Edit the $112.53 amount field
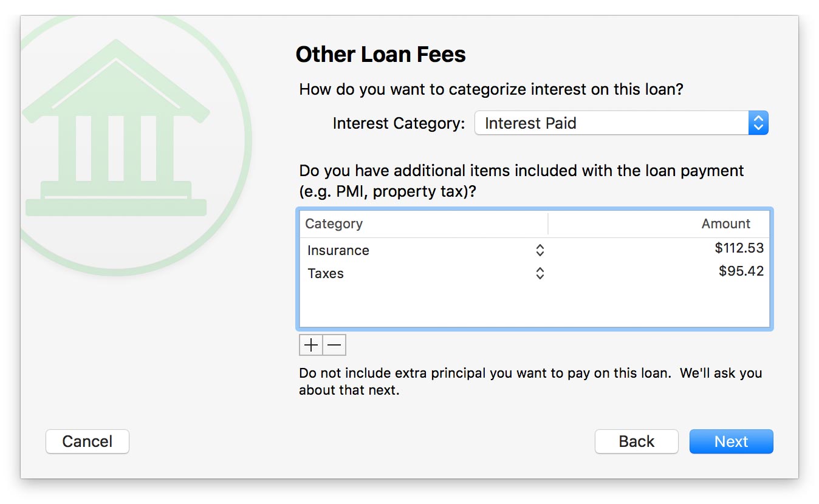The height and width of the screenshot is (504, 819). pos(739,248)
